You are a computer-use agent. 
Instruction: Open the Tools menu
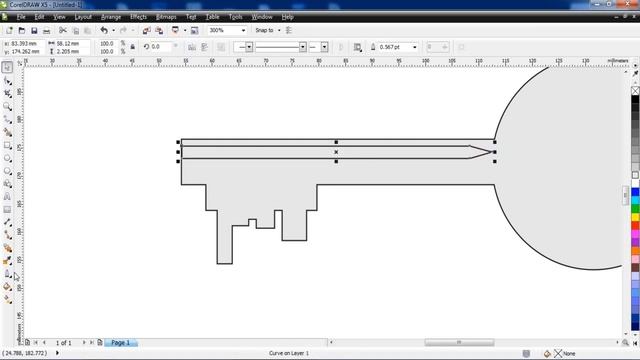tap(236, 17)
